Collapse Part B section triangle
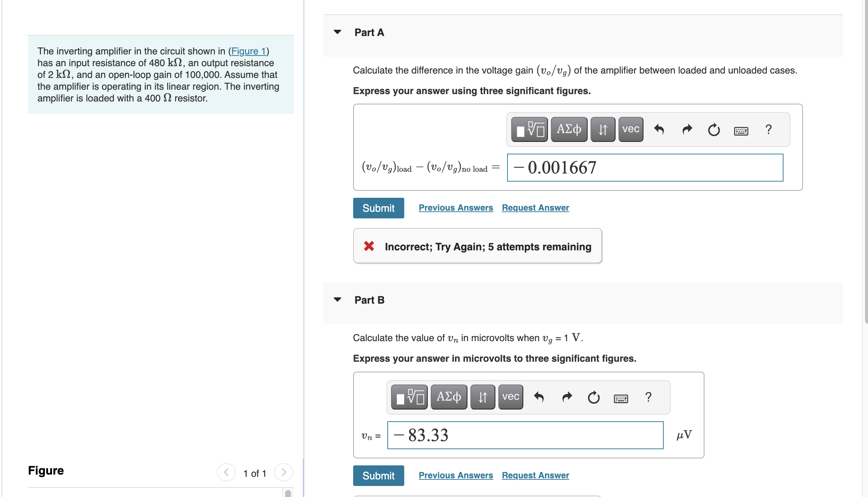This screenshot has width=868, height=497. (337, 300)
